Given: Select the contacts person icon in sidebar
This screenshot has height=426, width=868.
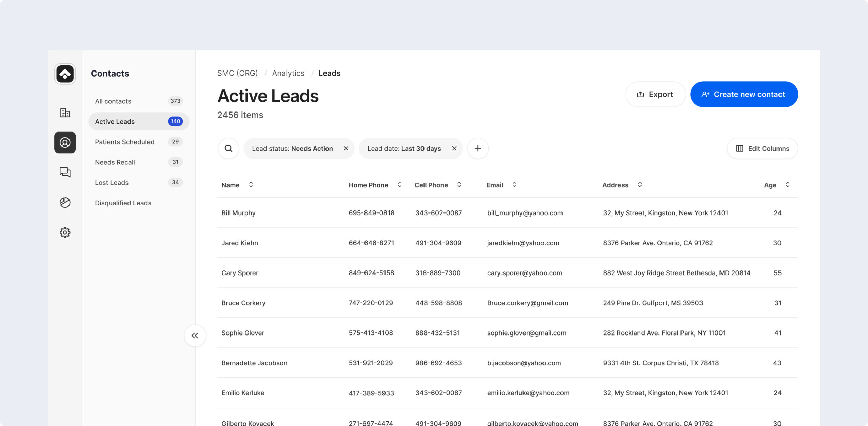Looking at the screenshot, I should coord(65,142).
